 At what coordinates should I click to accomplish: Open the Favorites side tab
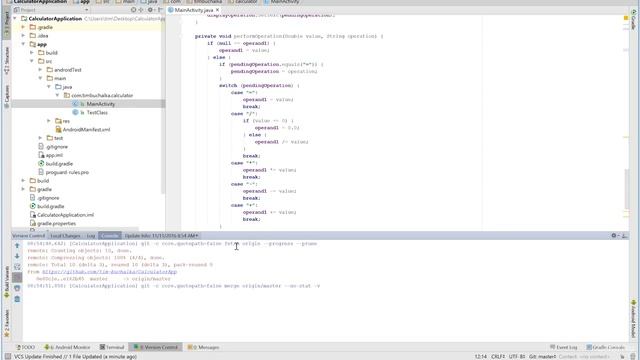(x=7, y=323)
